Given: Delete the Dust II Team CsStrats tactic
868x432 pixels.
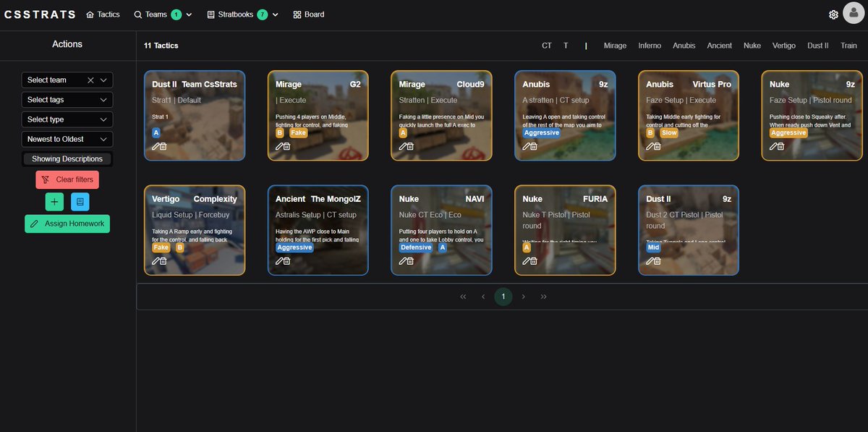Looking at the screenshot, I should pos(163,146).
